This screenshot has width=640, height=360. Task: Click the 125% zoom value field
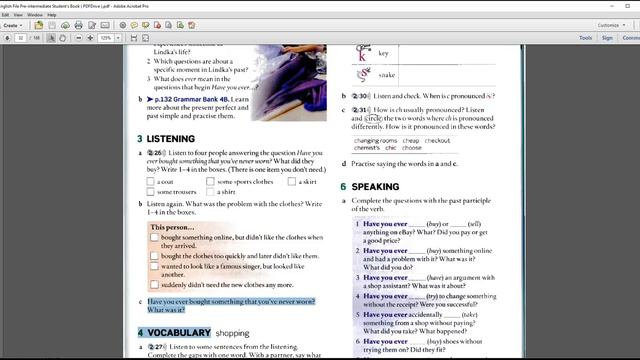coord(106,38)
